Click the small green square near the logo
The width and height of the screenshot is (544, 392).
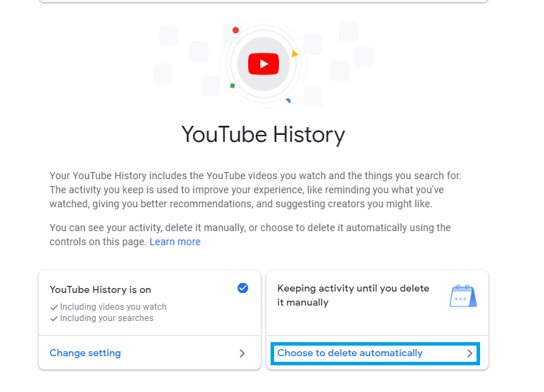233,86
